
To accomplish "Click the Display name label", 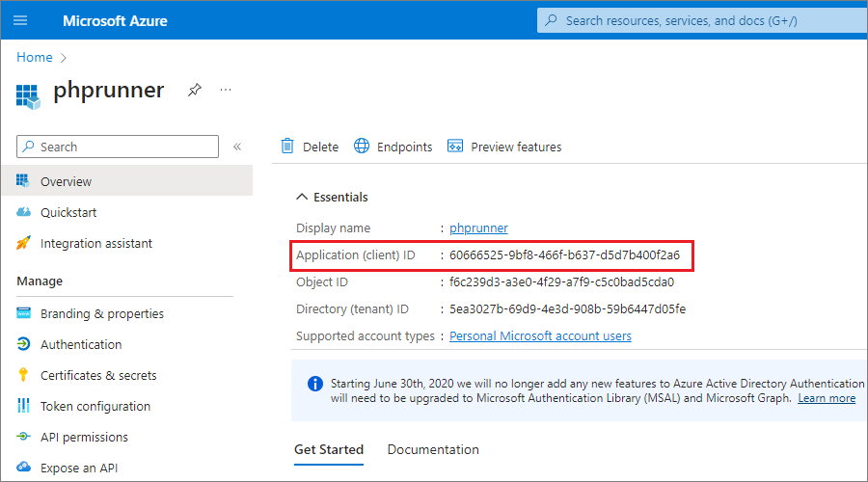I will [x=334, y=228].
